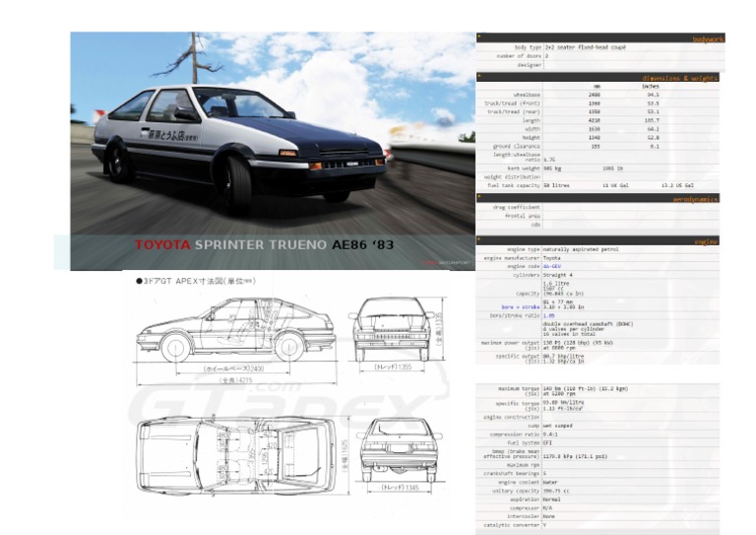Select '2+2 seater fixed-head coupé' body type value
This screenshot has height=535, width=756.
(586, 47)
